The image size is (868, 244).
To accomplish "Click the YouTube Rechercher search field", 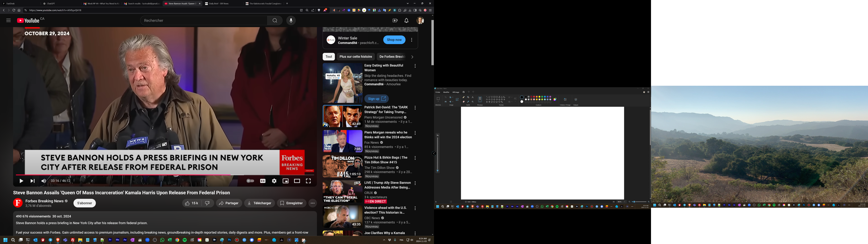I will 204,21.
